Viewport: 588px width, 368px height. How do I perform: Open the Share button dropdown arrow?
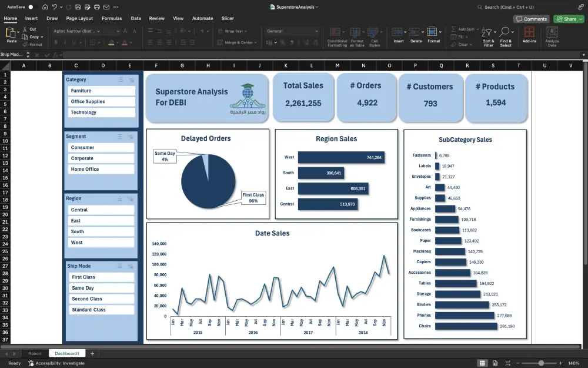coord(581,19)
